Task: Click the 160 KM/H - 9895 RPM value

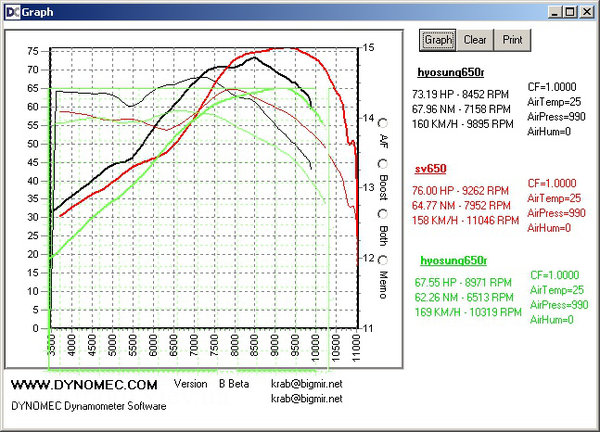Action: pyautogui.click(x=463, y=124)
